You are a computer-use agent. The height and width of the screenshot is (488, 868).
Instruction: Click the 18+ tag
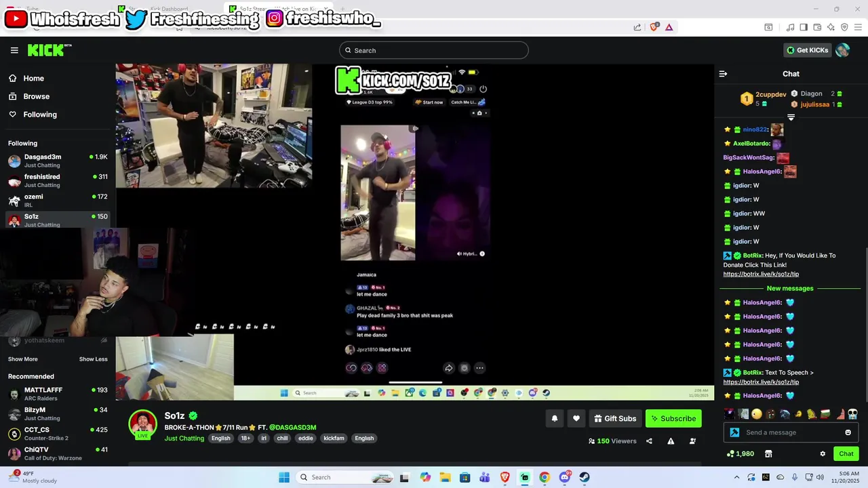pos(245,439)
